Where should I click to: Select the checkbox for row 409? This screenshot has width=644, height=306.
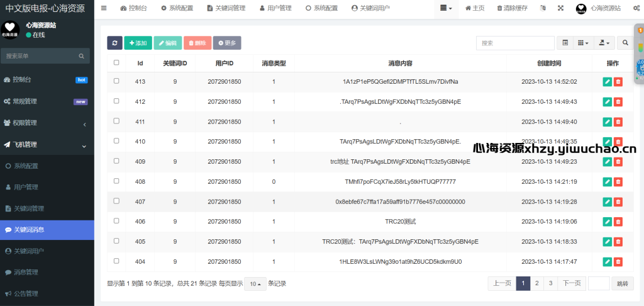[x=116, y=161]
